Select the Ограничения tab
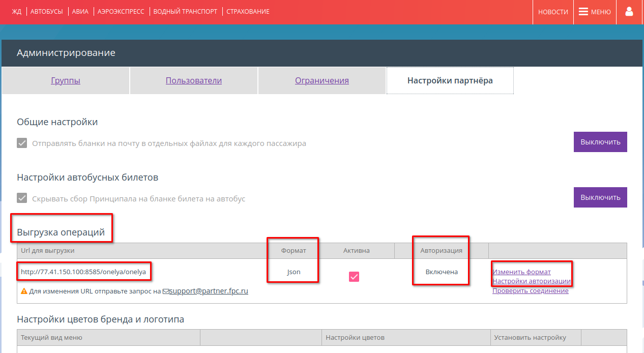The image size is (644, 353). (x=322, y=80)
